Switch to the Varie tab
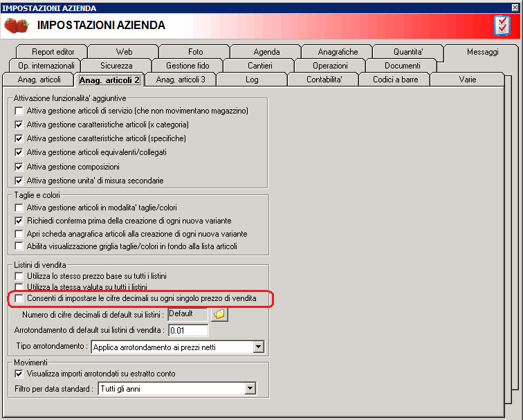The image size is (523, 420). [467, 80]
